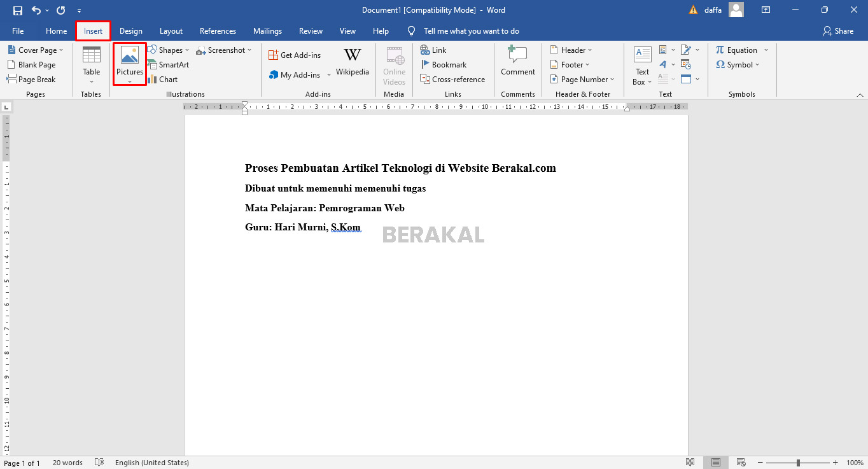Expand the Page Number dropdown
Viewport: 868px width, 469px height.
[x=583, y=80]
